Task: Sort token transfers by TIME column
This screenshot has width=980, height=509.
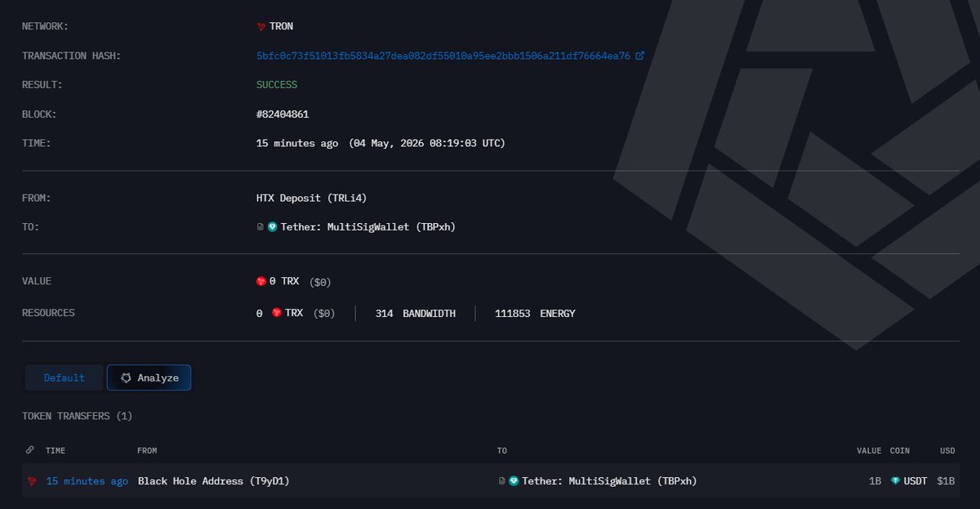Action: pos(56,450)
